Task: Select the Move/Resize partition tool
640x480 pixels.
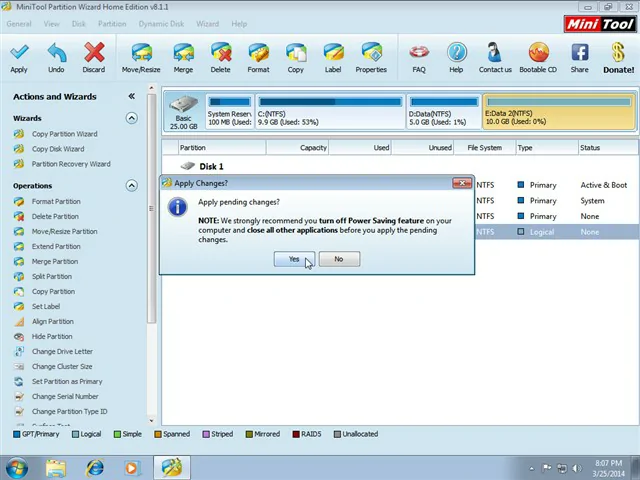Action: click(141, 55)
